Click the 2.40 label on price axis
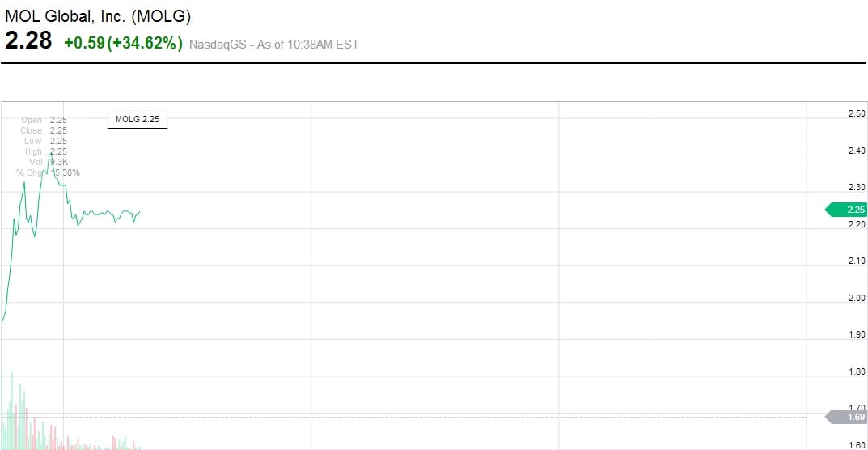The image size is (868, 450). pos(856,151)
